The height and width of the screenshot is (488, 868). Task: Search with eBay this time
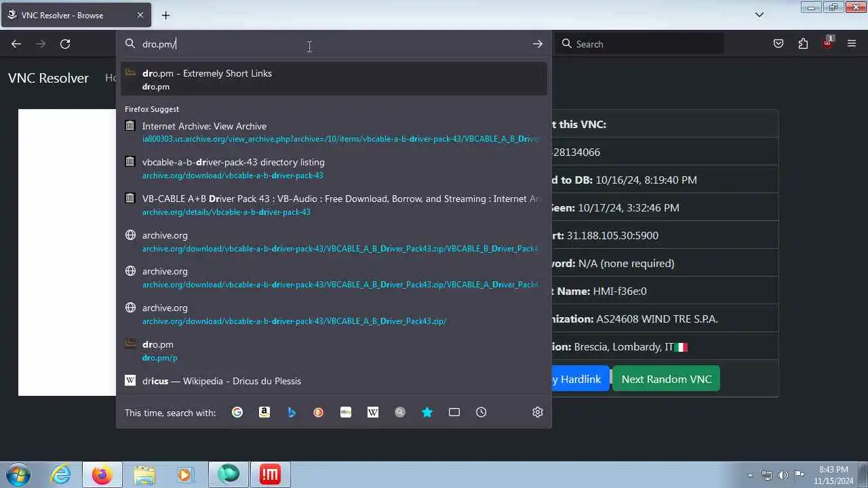(346, 412)
